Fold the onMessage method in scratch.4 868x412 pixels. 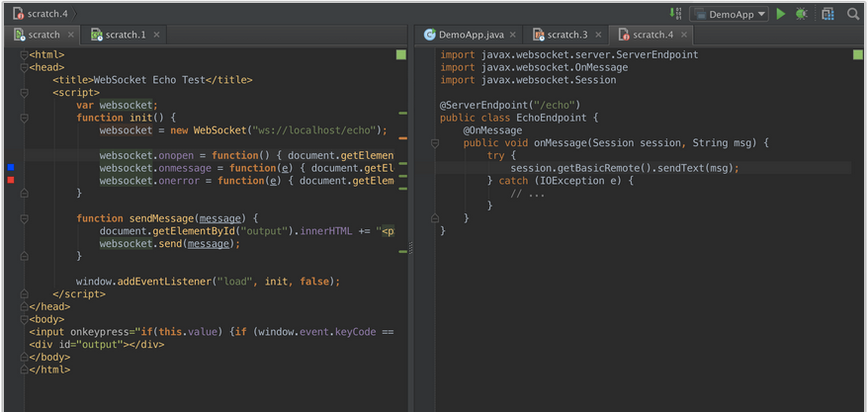tap(435, 143)
